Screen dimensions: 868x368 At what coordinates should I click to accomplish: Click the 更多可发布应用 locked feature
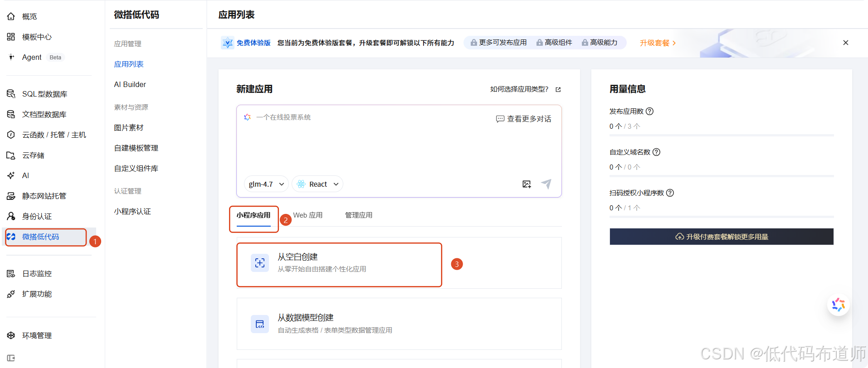click(498, 43)
